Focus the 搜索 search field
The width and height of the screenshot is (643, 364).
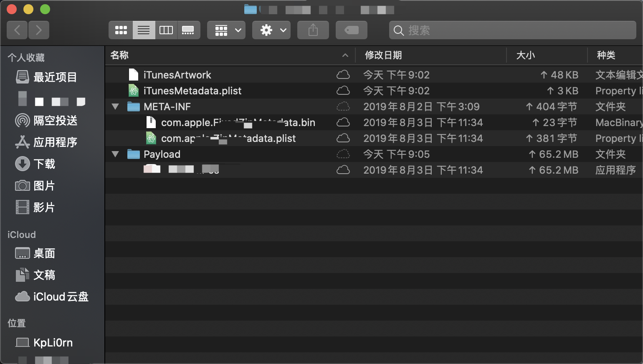click(x=513, y=30)
